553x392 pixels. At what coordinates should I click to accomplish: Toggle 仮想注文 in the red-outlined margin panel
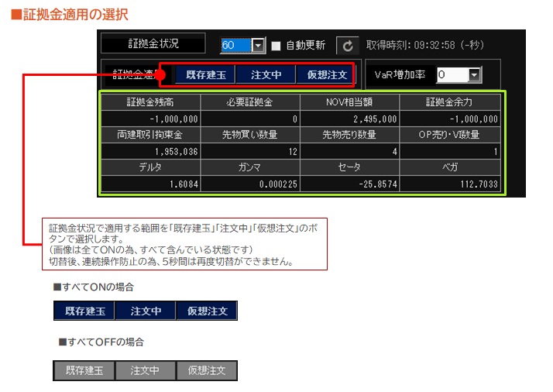tap(327, 75)
